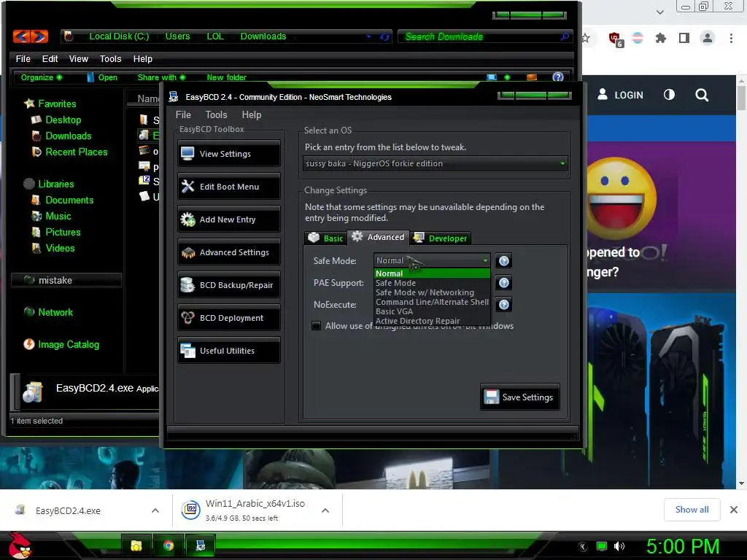Open Explorer View menu
This screenshot has width=747, height=560.
79,58
